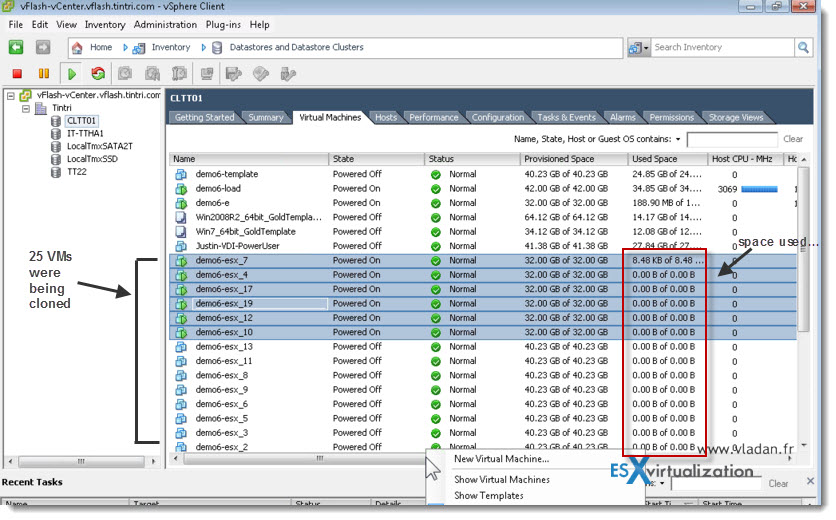
Task: Sort by the State column header
Action: click(x=376, y=159)
